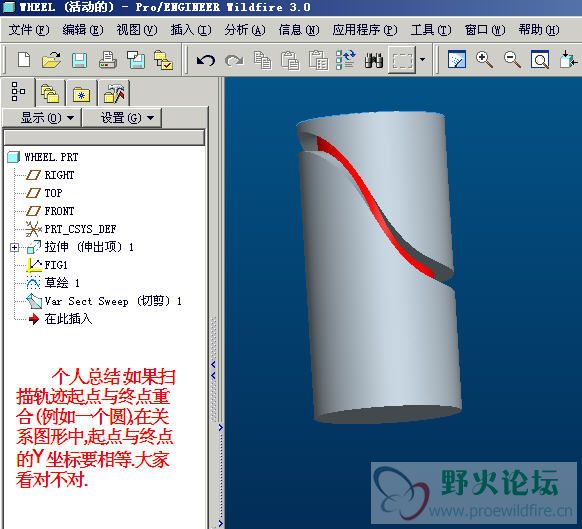
Task: Click the Save a Copy icon
Action: [136, 60]
